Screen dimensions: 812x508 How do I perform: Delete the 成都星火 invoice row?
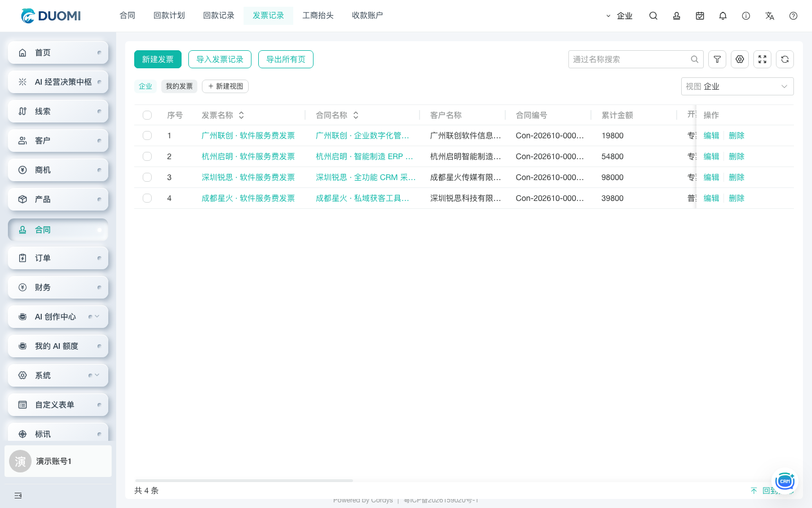click(736, 198)
